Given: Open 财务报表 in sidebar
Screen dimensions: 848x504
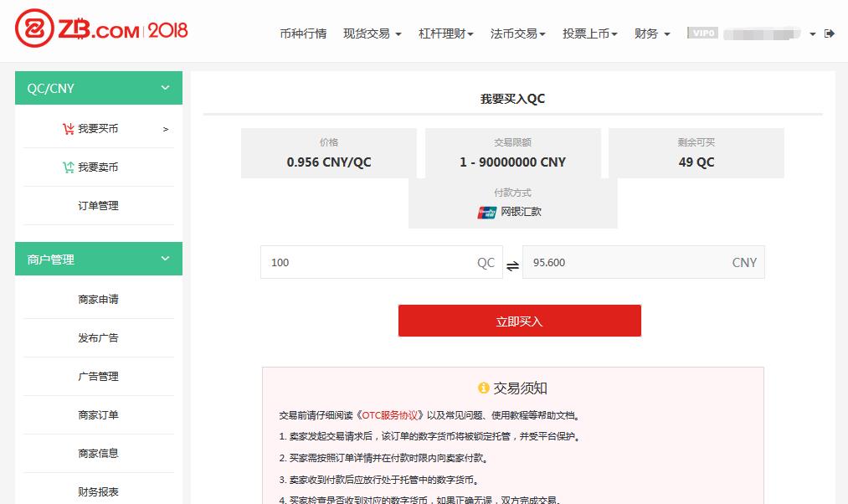Looking at the screenshot, I should click(98, 491).
